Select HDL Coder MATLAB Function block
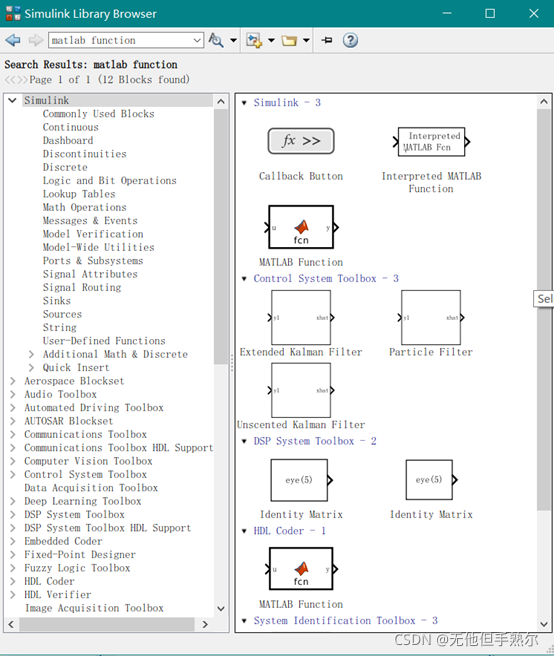The width and height of the screenshot is (554, 656). (301, 569)
